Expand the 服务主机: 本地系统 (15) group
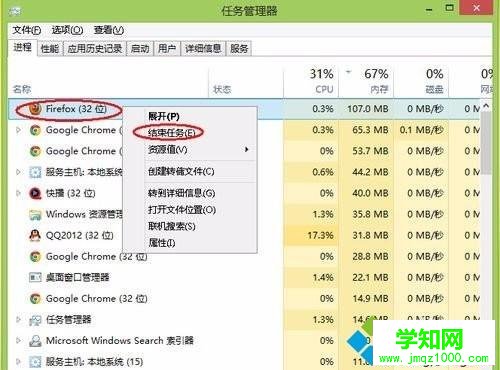Screen dimensions: 500x370 (x=19, y=362)
